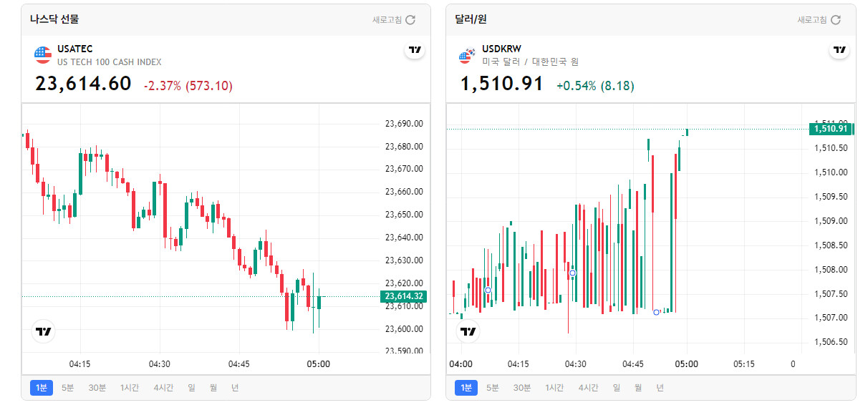This screenshot has width=868, height=410.
Task: Click the refresh icon in the 달러/원 panel
Action: click(x=835, y=20)
